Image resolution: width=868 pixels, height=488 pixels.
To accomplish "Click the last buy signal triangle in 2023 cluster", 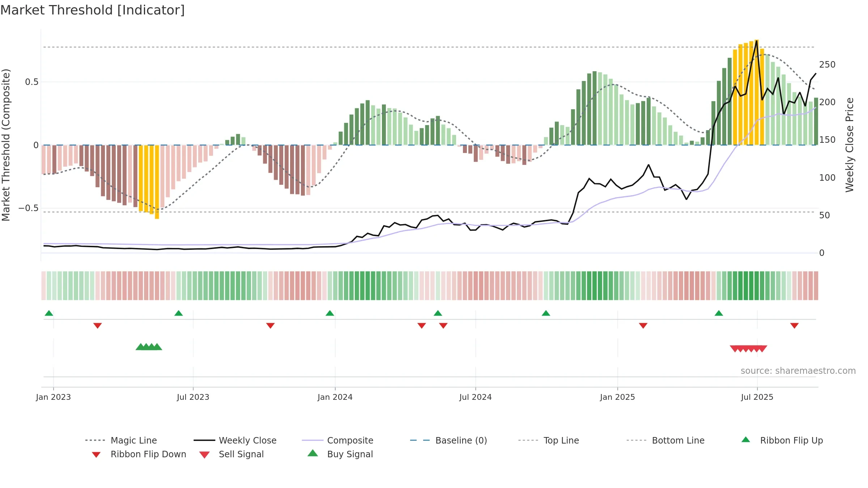I will coord(157,347).
